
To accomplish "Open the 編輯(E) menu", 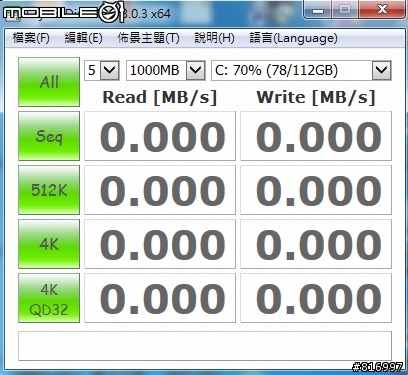I will click(x=83, y=38).
